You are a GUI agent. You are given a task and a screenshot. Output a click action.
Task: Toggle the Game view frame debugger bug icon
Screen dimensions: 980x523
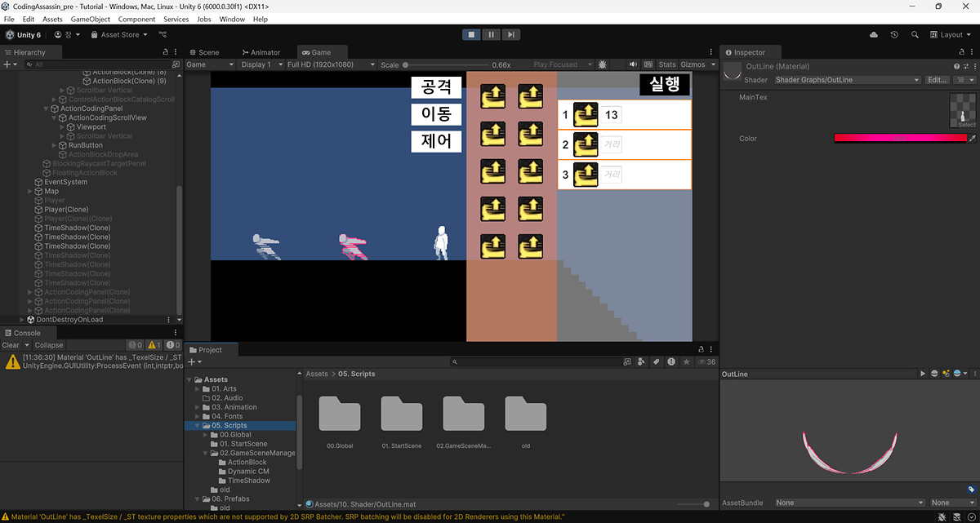603,64
